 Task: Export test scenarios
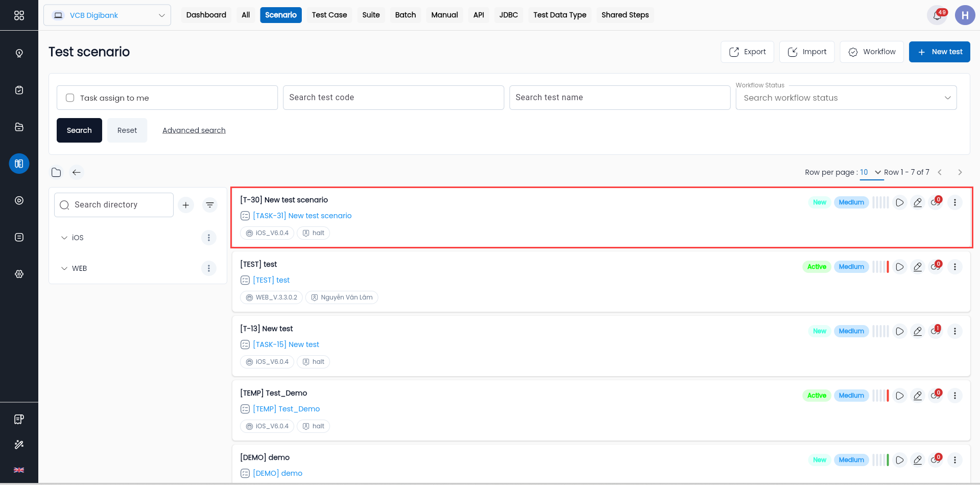tap(747, 52)
